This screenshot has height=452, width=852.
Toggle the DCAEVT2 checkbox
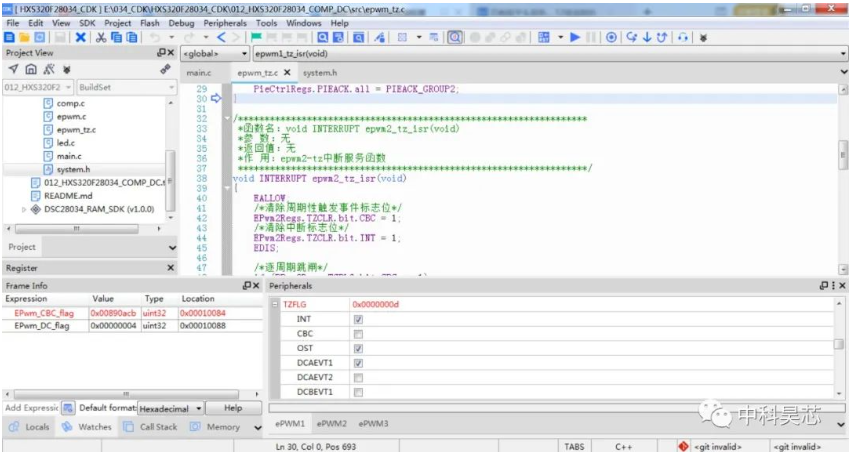pyautogui.click(x=358, y=378)
